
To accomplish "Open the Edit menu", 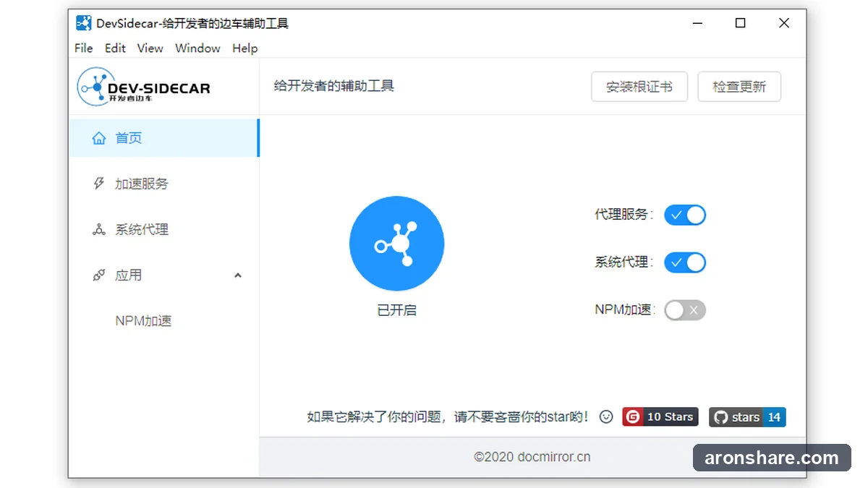I will 115,48.
